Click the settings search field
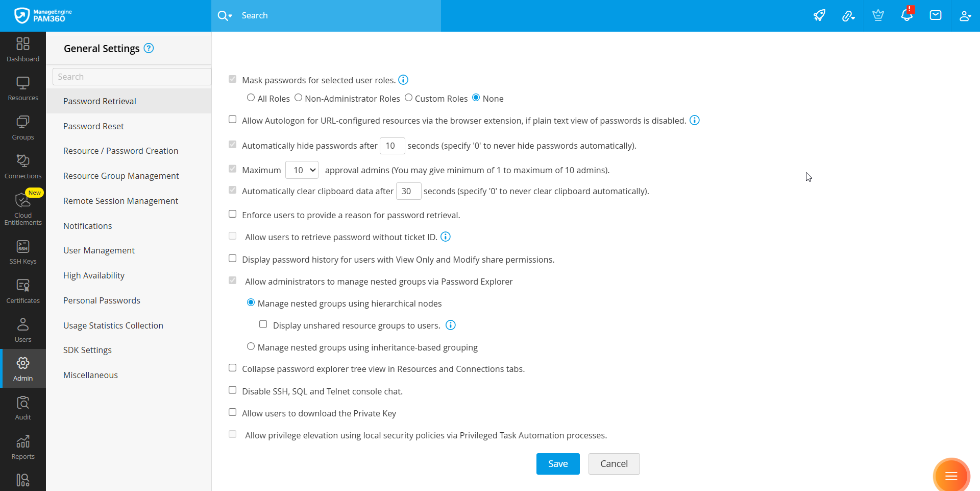The height and width of the screenshot is (491, 980). click(x=131, y=76)
